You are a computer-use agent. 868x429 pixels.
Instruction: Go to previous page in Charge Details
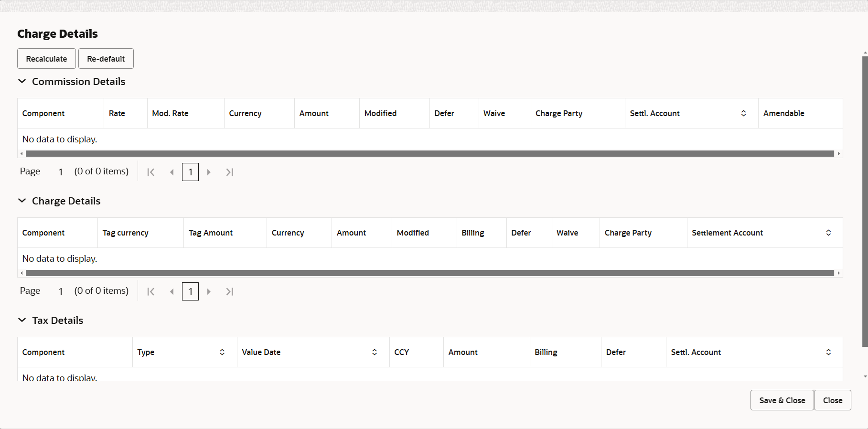(x=171, y=291)
